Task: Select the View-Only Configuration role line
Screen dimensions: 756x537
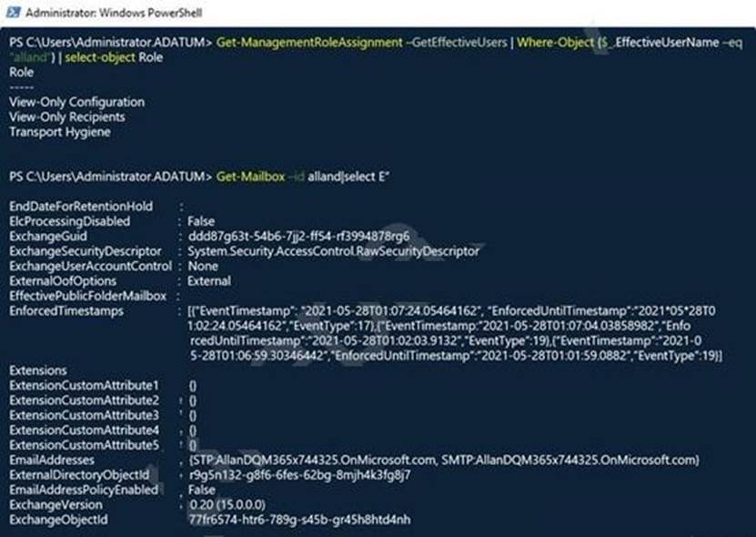Action: (76, 102)
